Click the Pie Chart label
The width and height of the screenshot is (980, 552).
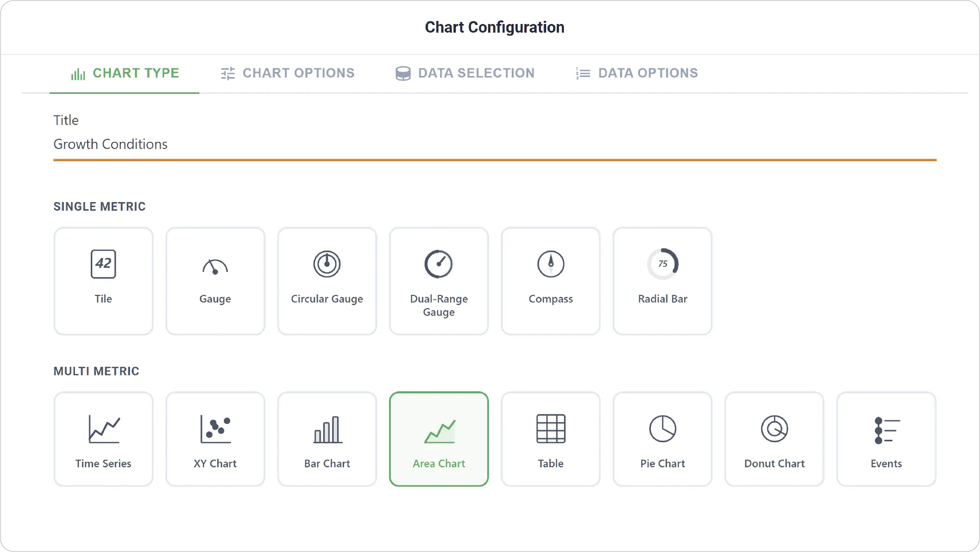click(662, 464)
